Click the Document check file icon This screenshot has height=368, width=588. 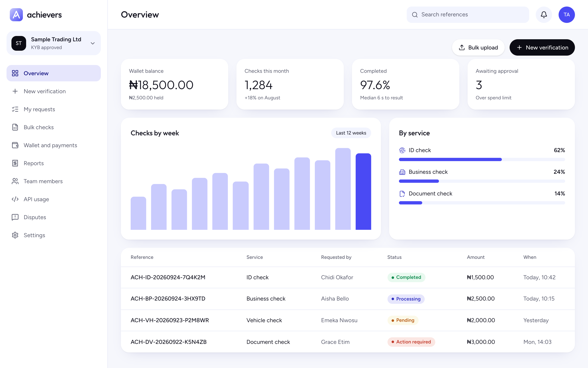[402, 194]
